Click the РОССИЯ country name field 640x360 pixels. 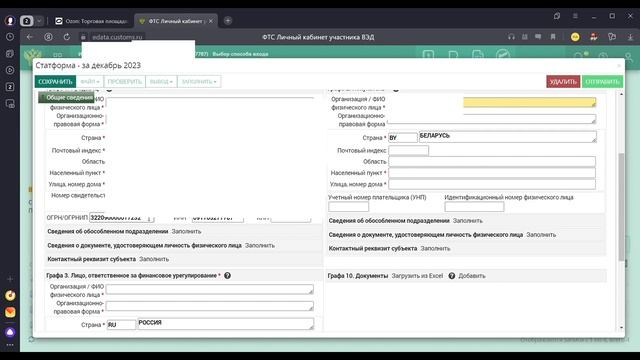point(226,324)
